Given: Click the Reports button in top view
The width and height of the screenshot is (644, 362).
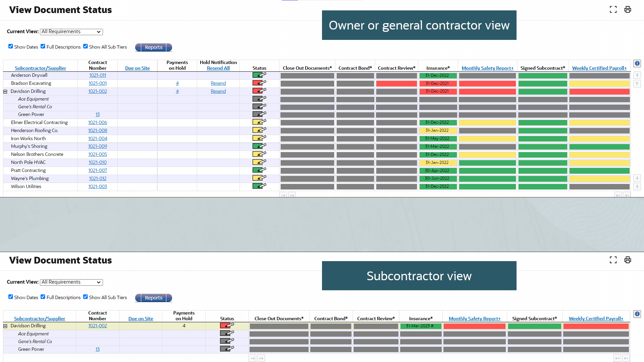Looking at the screenshot, I should click(x=154, y=47).
